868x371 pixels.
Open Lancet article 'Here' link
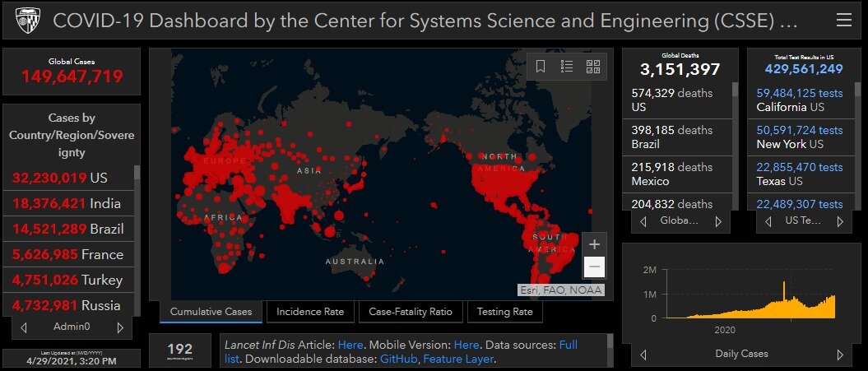[x=350, y=345]
